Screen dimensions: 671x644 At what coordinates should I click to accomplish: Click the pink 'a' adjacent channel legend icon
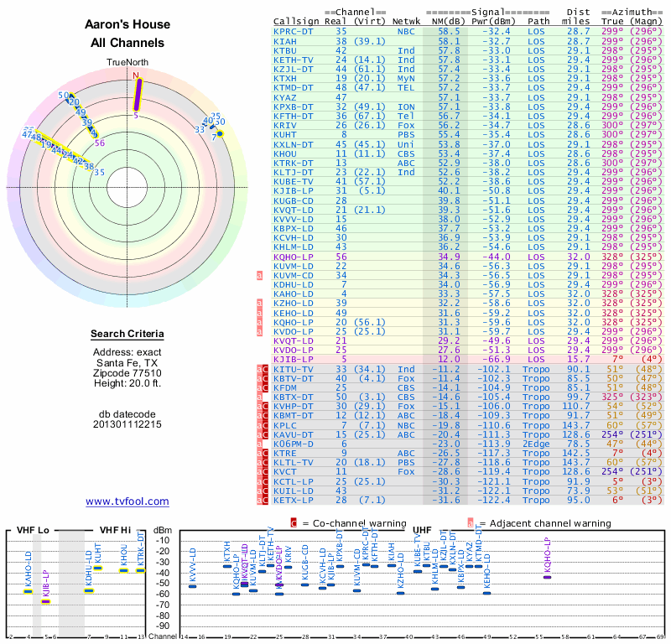tap(471, 523)
